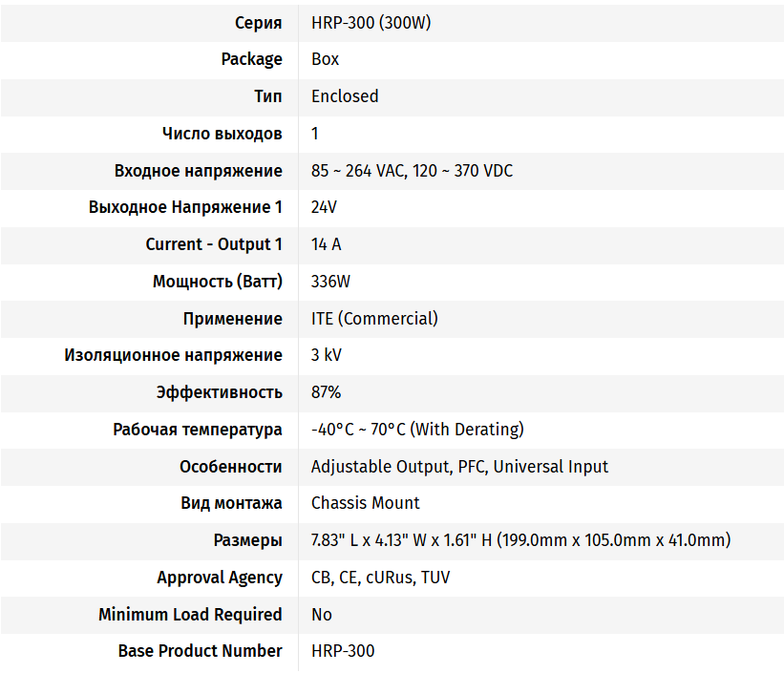
Task: Click the 3 kV isolation voltage value
Action: (x=326, y=355)
